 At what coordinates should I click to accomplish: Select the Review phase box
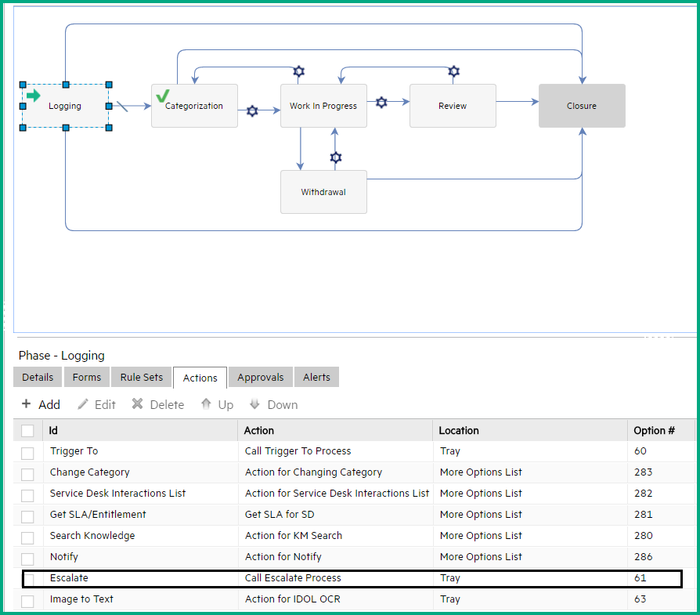click(x=453, y=106)
